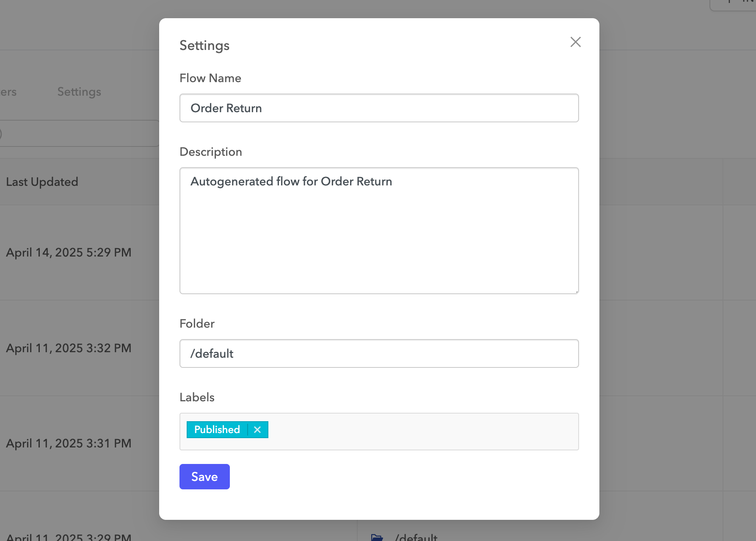This screenshot has height=541, width=756.
Task: Close the Settings dialog
Action: pos(575,42)
